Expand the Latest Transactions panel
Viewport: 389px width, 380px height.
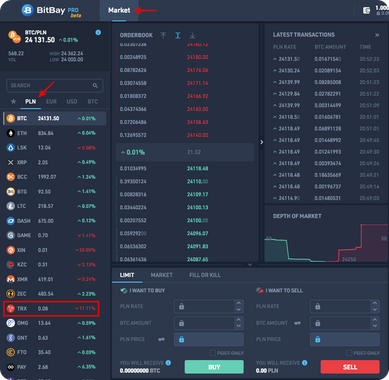pos(377,35)
